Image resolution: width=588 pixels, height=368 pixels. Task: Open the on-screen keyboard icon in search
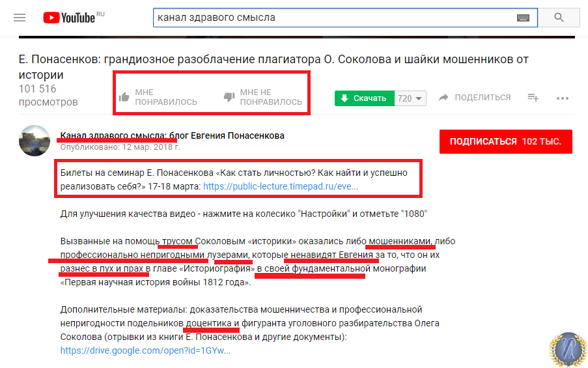tap(523, 18)
